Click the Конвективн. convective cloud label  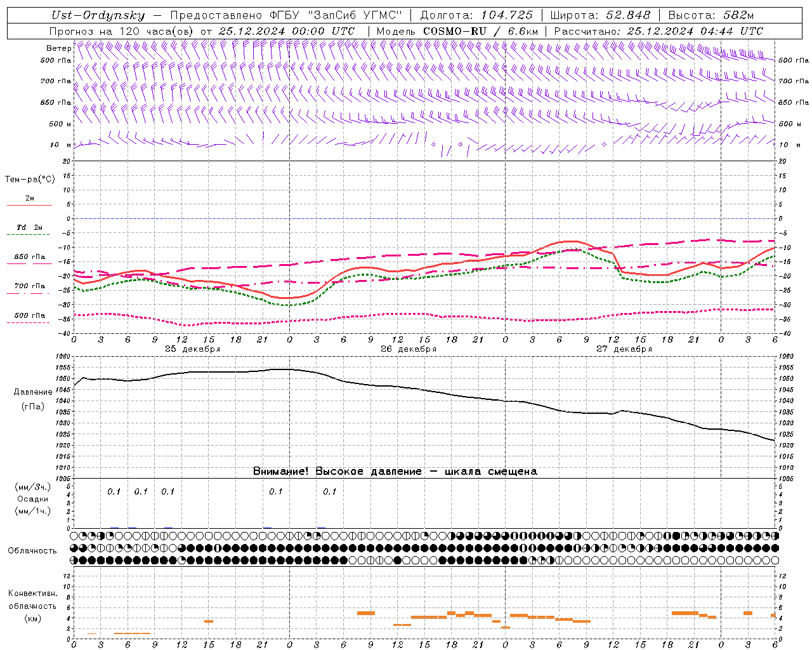coord(33,594)
